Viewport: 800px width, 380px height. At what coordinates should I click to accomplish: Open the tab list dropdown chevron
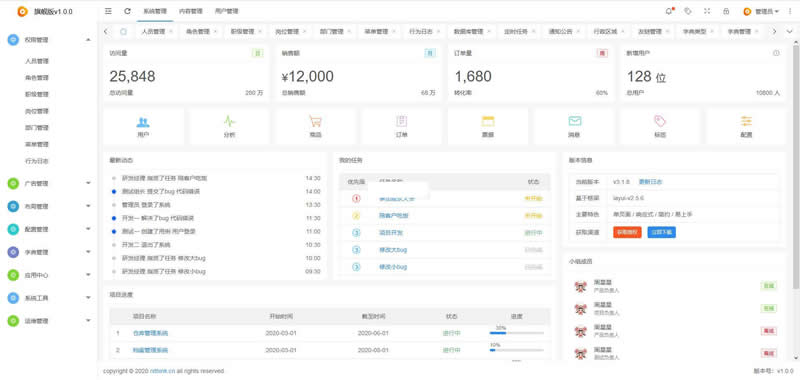coord(789,31)
